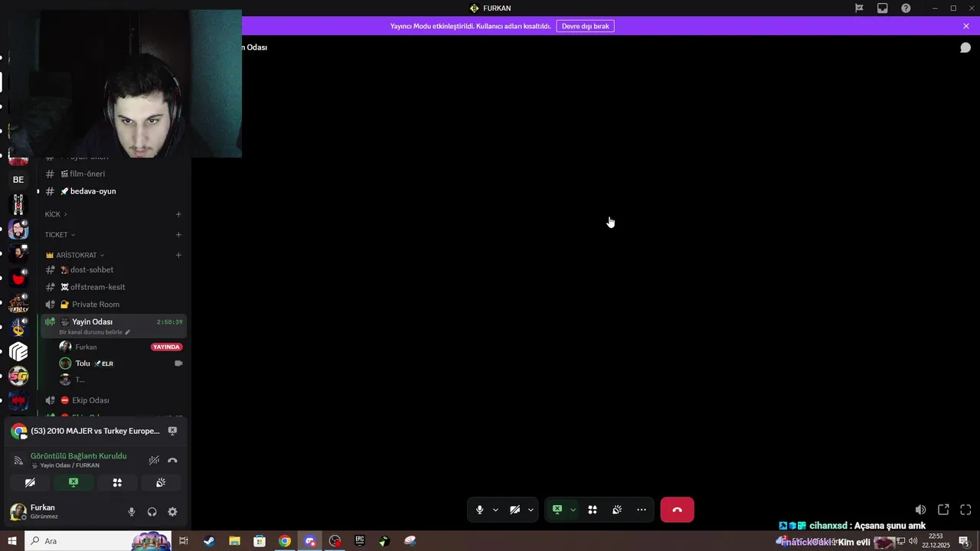
Task: Open Task View on taskbar
Action: [184, 541]
